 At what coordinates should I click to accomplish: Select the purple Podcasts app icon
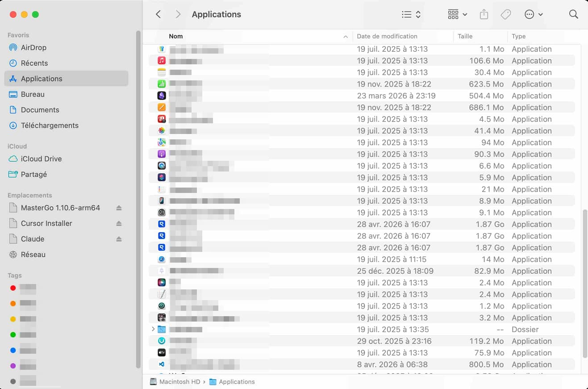coord(162,154)
